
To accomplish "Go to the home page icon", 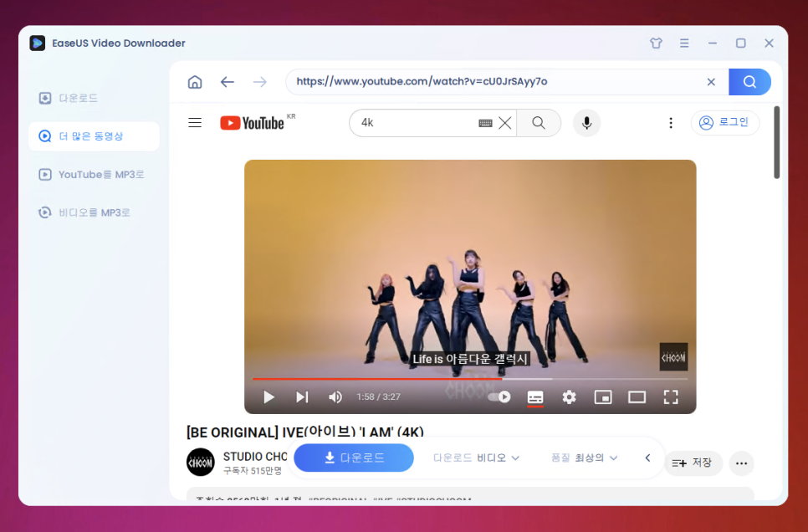I will [195, 82].
